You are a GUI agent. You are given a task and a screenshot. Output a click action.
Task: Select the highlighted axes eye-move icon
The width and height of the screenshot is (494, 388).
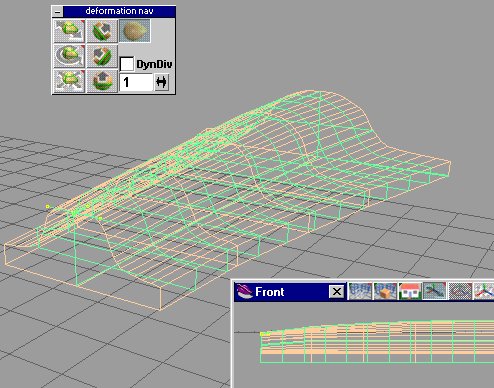[x=434, y=291]
